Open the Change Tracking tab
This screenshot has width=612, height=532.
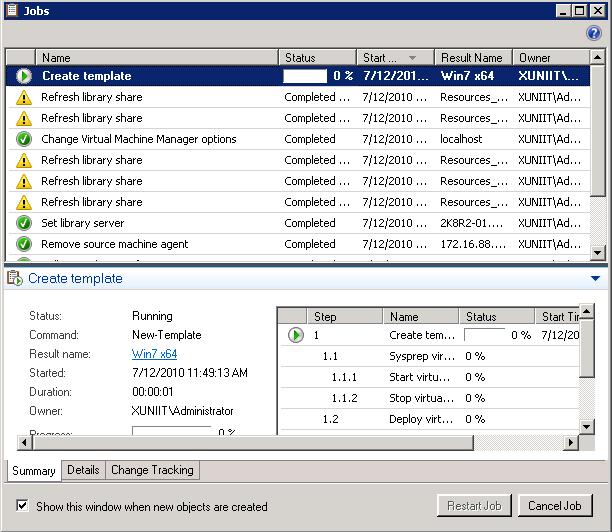(x=152, y=470)
